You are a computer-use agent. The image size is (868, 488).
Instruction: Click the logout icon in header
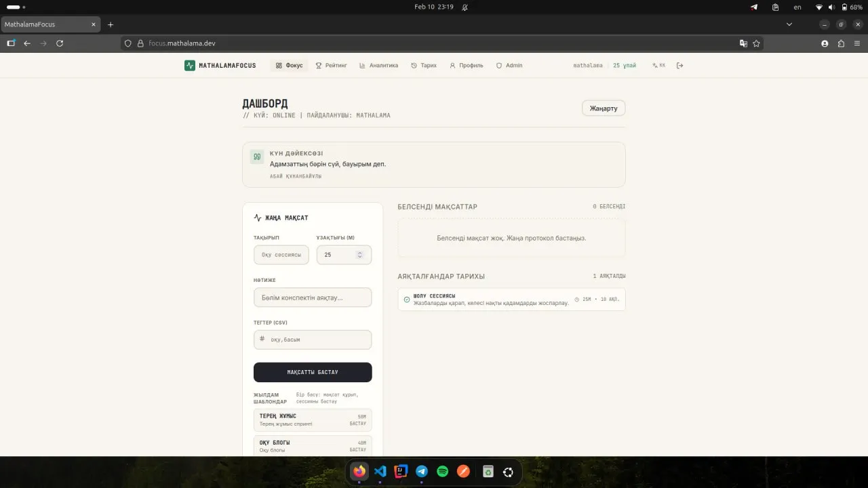680,66
